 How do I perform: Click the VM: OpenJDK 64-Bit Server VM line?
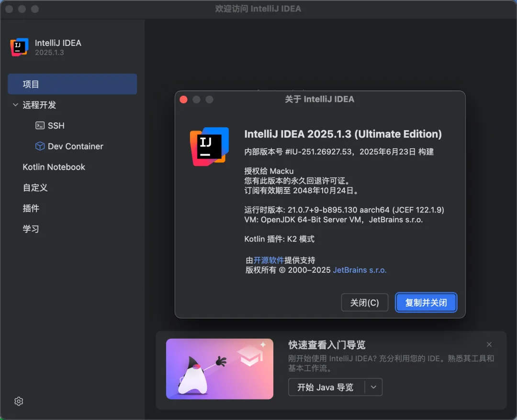pyautogui.click(x=333, y=220)
